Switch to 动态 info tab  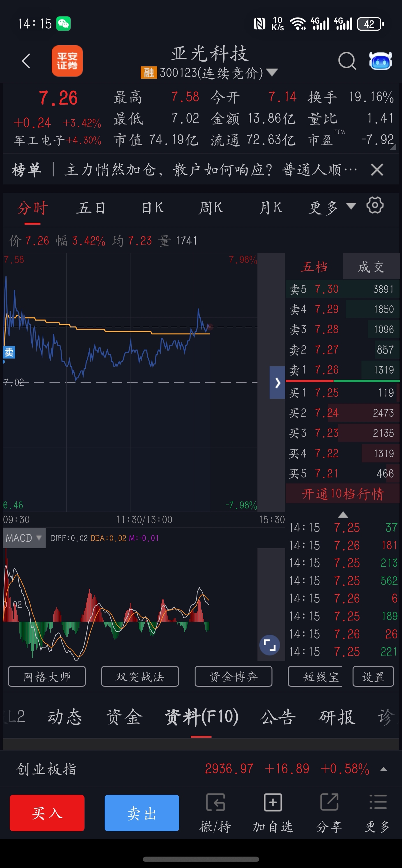tap(65, 717)
